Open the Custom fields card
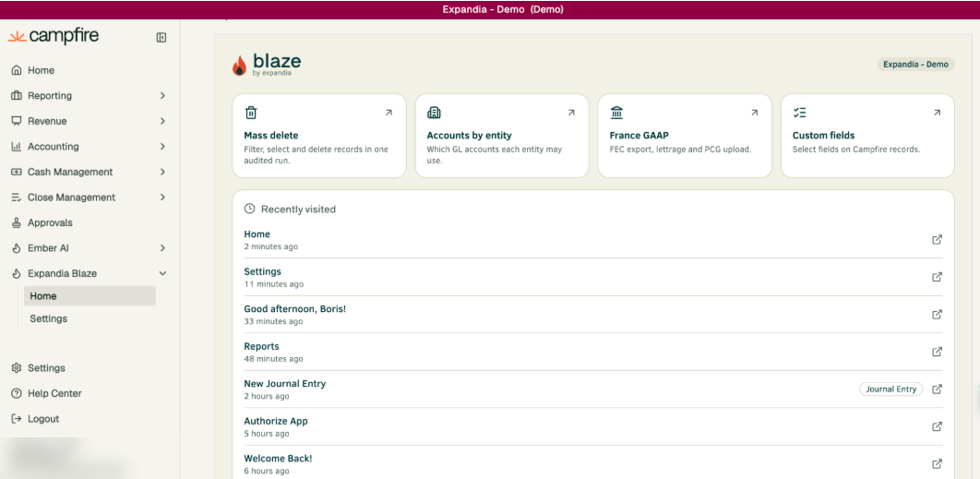Screen dimensions: 980x479 click(867, 136)
